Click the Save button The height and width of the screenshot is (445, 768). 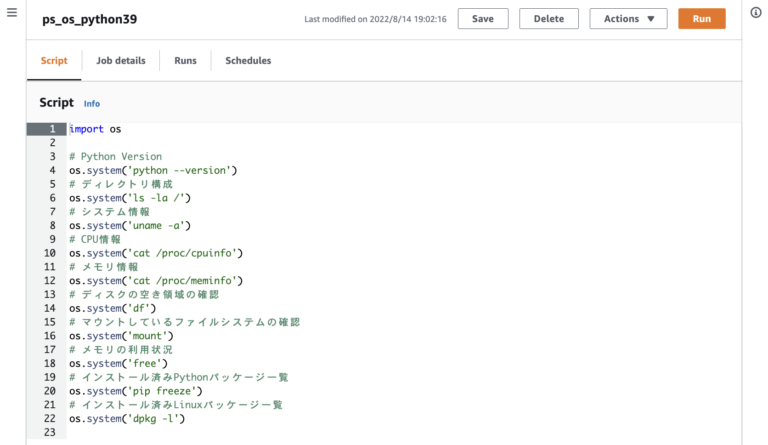[x=482, y=19]
